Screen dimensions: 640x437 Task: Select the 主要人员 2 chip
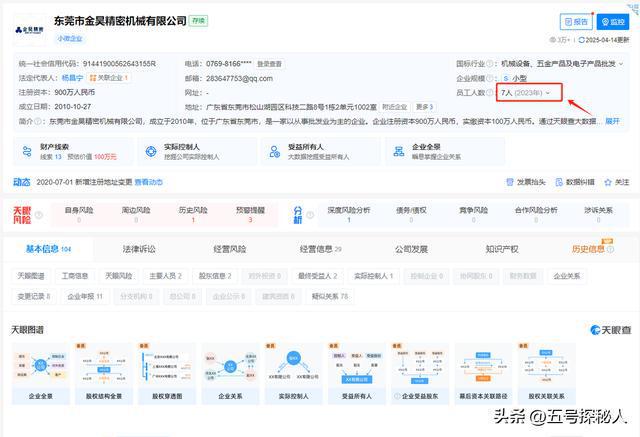[x=165, y=276]
